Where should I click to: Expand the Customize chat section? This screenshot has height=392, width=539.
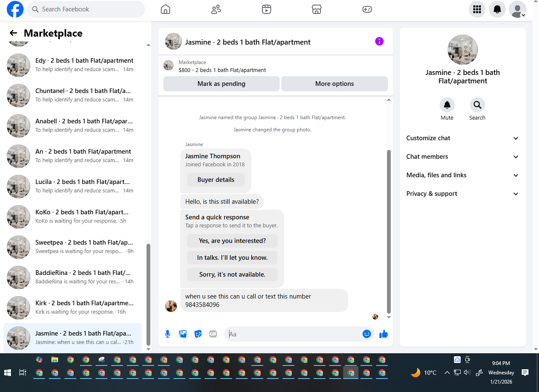(x=463, y=138)
